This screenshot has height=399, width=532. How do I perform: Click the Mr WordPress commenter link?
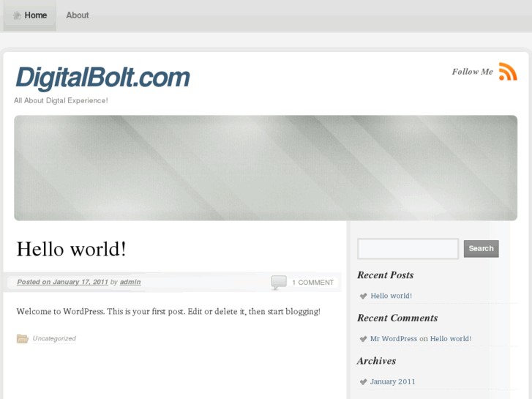tap(394, 338)
